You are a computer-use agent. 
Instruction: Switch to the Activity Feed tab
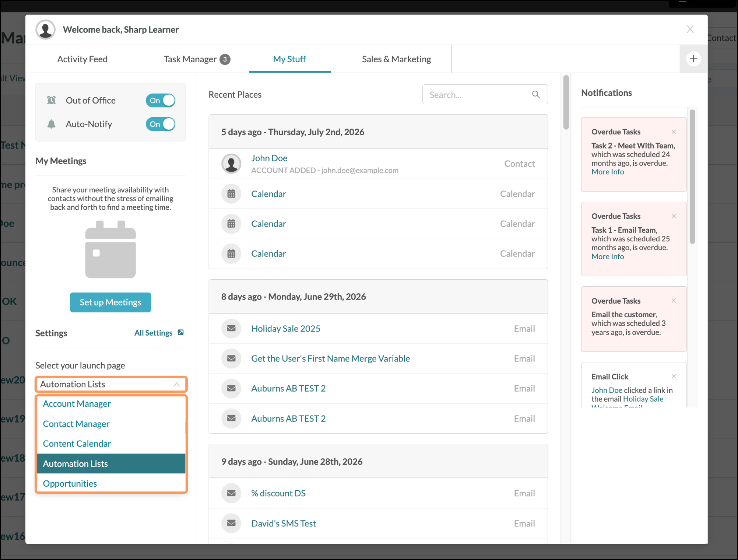[82, 59]
